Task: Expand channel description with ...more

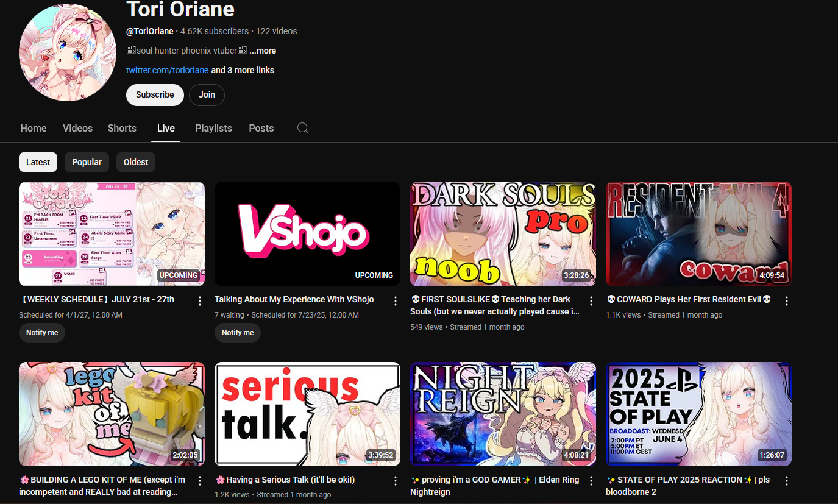Action: pos(263,51)
